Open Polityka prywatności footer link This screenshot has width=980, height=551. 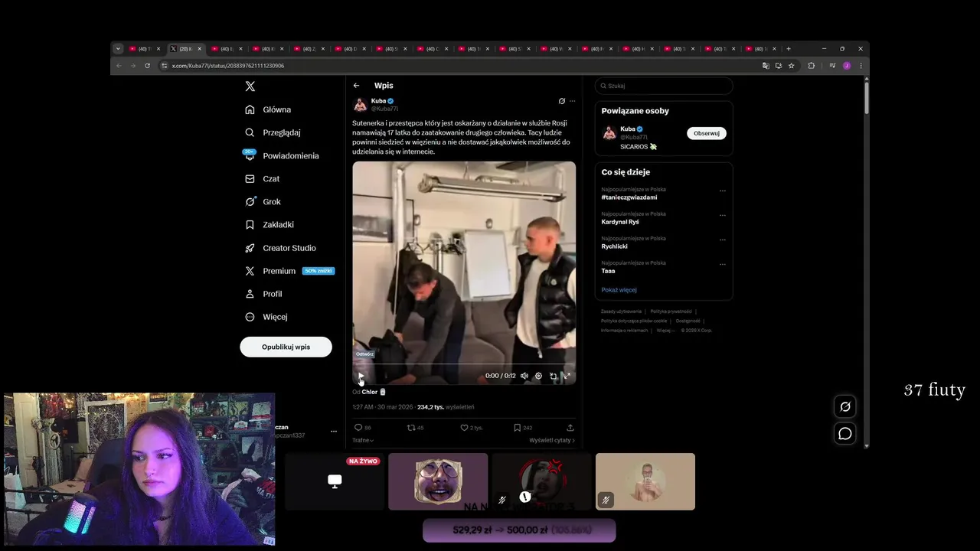pyautogui.click(x=671, y=311)
